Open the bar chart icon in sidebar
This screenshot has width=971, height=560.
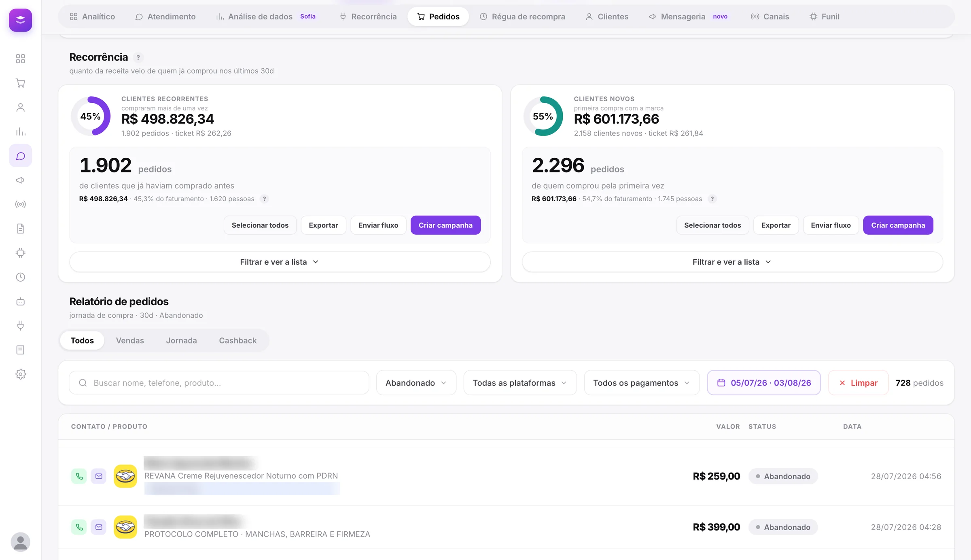[20, 132]
